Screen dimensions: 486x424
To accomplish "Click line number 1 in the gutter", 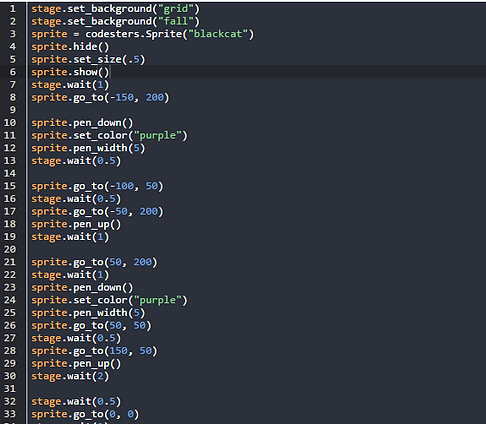I will coord(13,9).
